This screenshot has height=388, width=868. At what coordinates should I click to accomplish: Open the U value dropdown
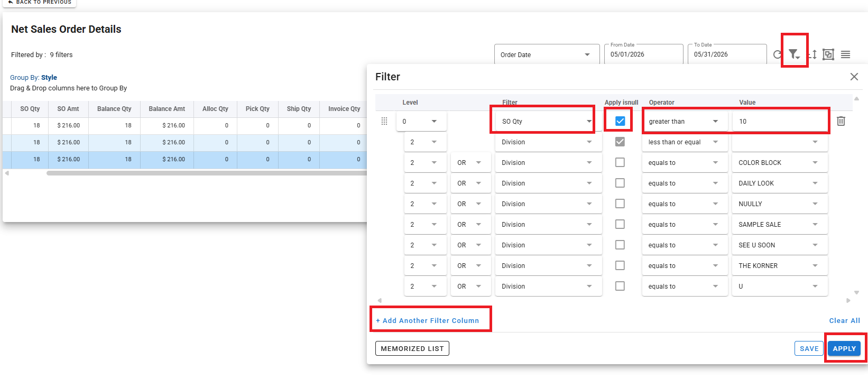(x=780, y=286)
